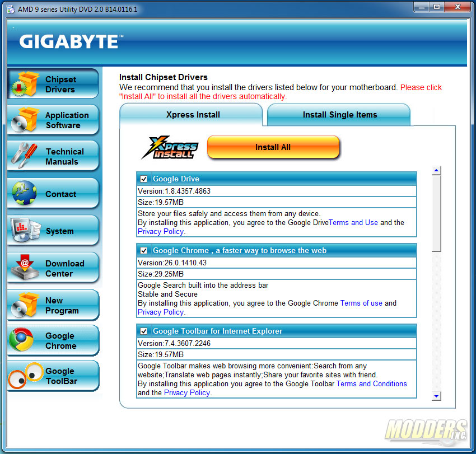Image resolution: width=476 pixels, height=454 pixels.
Task: Select the New Program menu label
Action: pyautogui.click(x=62, y=306)
